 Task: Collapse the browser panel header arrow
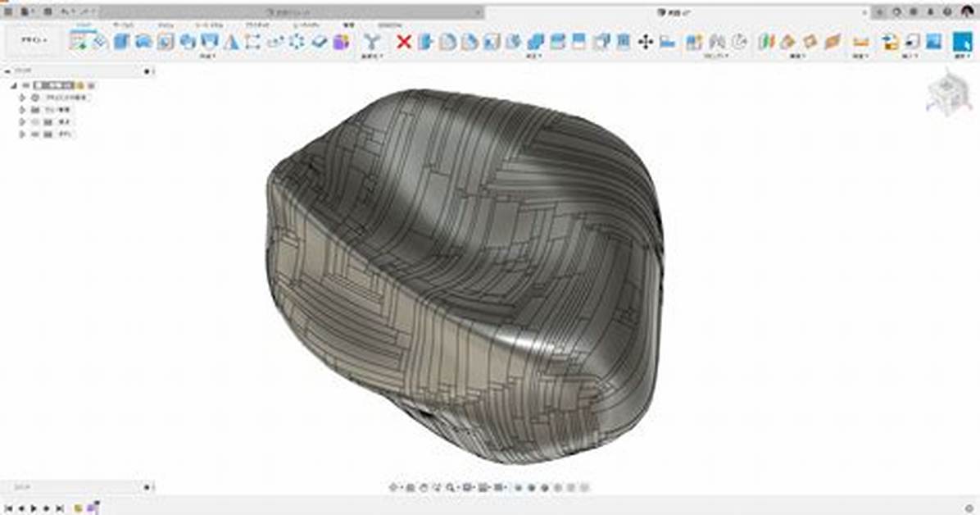8,71
